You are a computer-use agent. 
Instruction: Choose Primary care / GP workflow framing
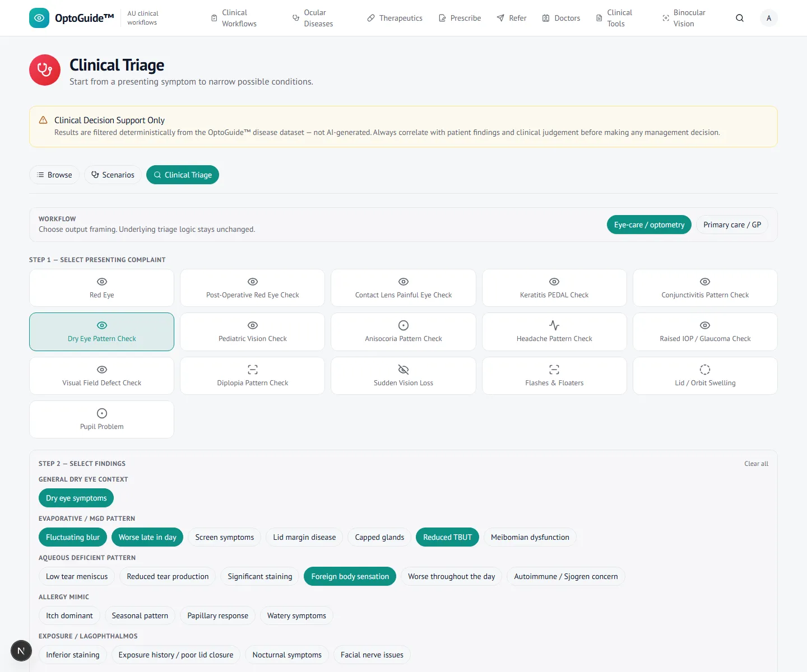pos(732,225)
